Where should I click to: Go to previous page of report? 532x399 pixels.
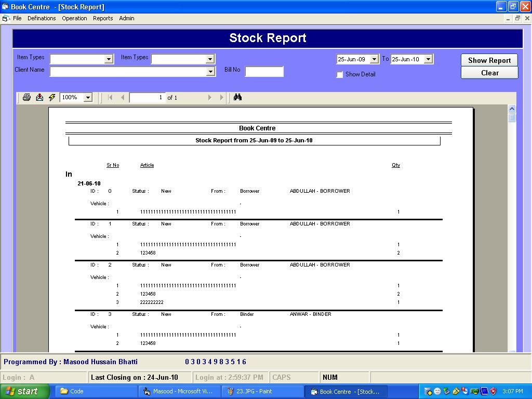123,97
